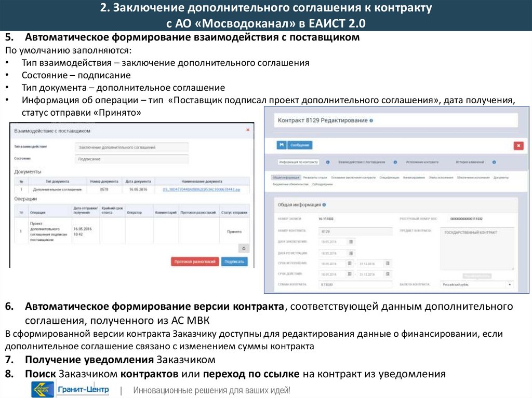Image resolution: width=532 pixels, height=398 pixels.
Task: Select the Спецификация sub-tab
Action: tap(389, 177)
